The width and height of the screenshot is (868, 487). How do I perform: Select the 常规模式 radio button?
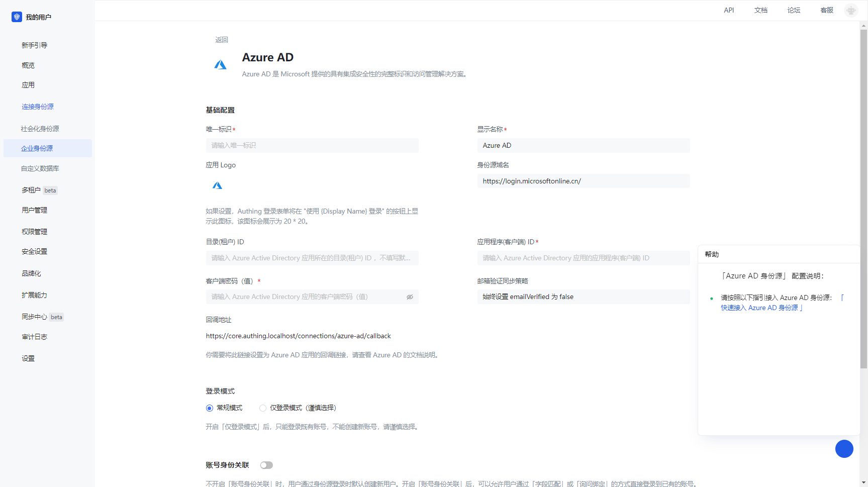click(210, 408)
